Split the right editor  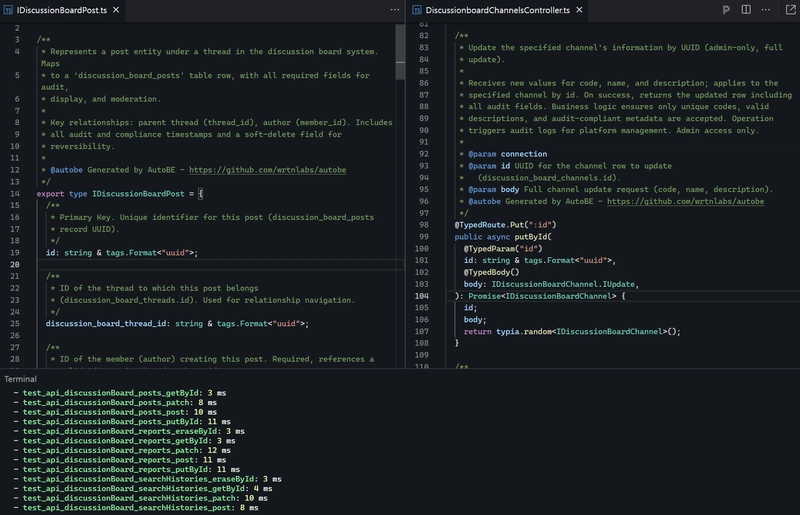tap(746, 9)
